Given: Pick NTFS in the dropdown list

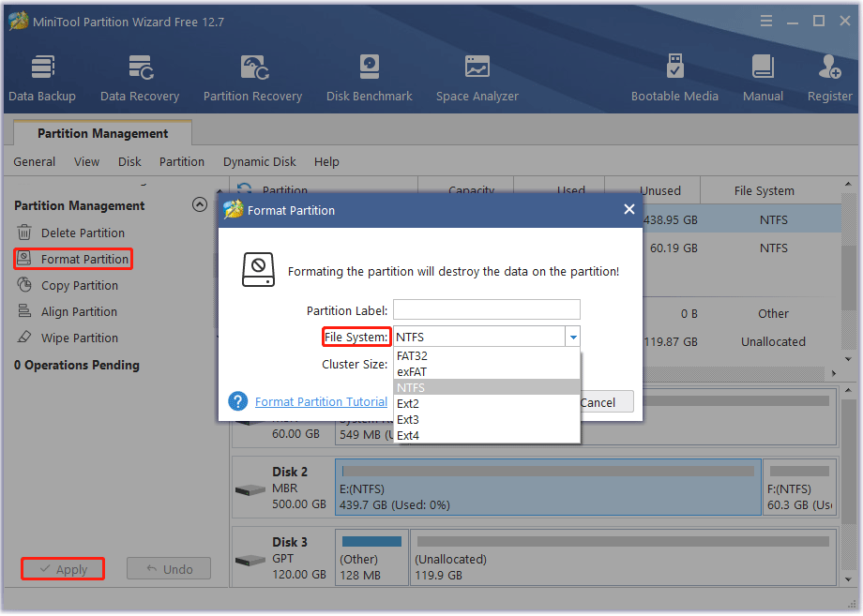Looking at the screenshot, I should click(x=487, y=387).
